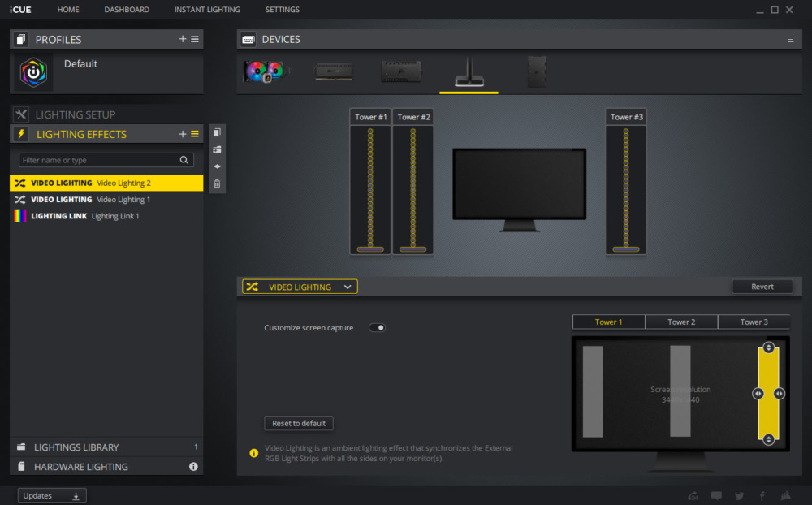Click the Devices keyboard icon

tap(248, 39)
